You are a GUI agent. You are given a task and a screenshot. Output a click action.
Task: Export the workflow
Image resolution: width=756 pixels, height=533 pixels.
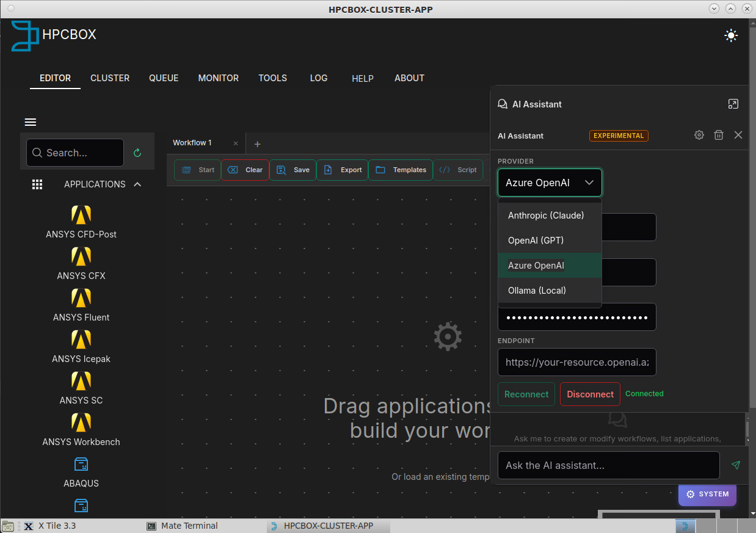point(343,170)
